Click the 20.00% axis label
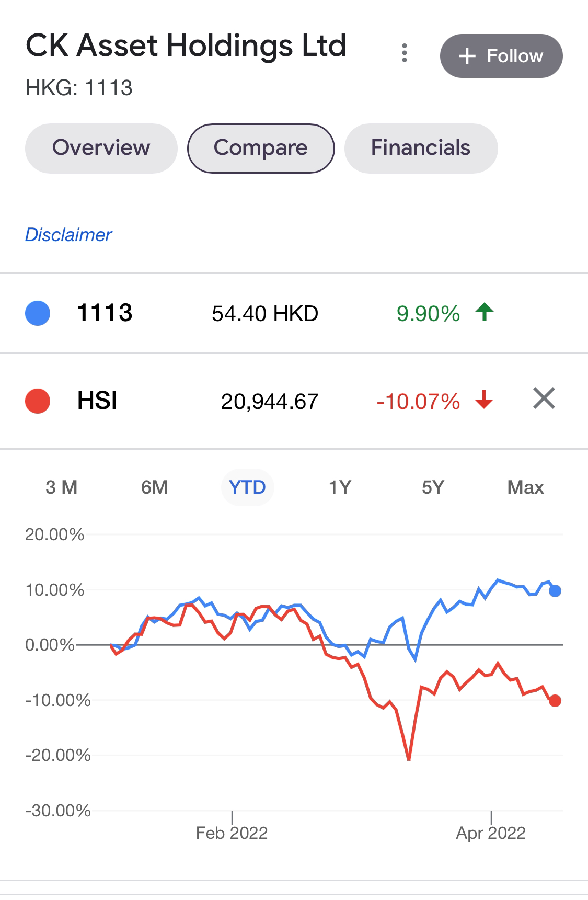Screen dimensions: 588x900 point(54,534)
